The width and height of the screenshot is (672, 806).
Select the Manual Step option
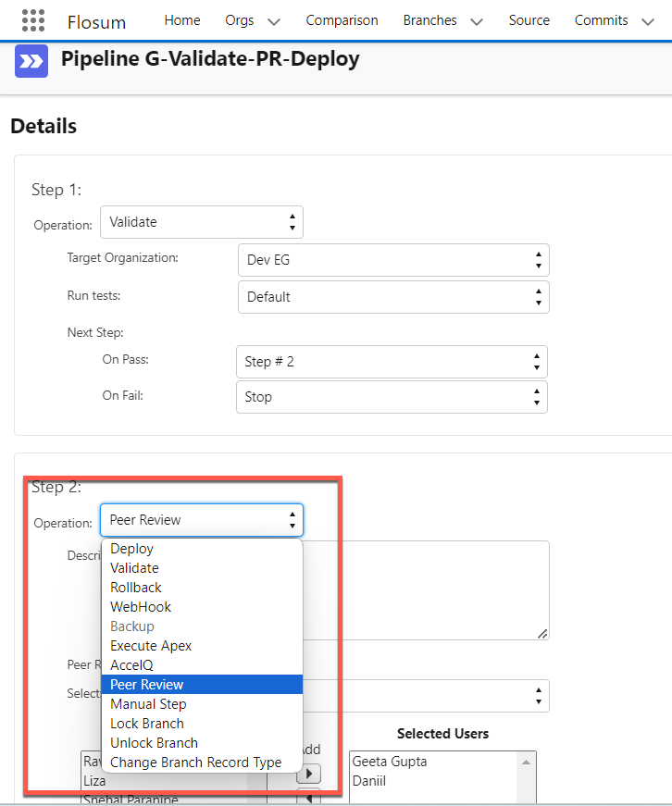coord(148,704)
